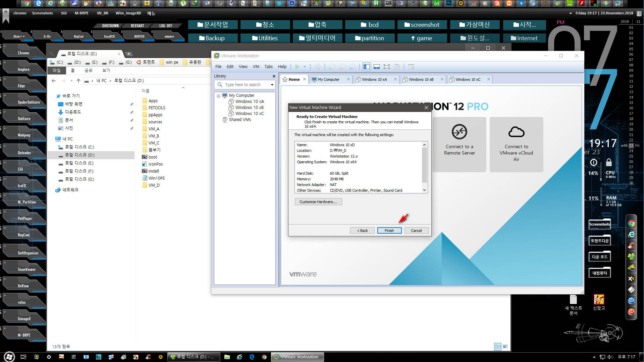644x362 pixels.
Task: Toggle the thumbnail bar button in the VMware toolbar
Action: pos(377,67)
